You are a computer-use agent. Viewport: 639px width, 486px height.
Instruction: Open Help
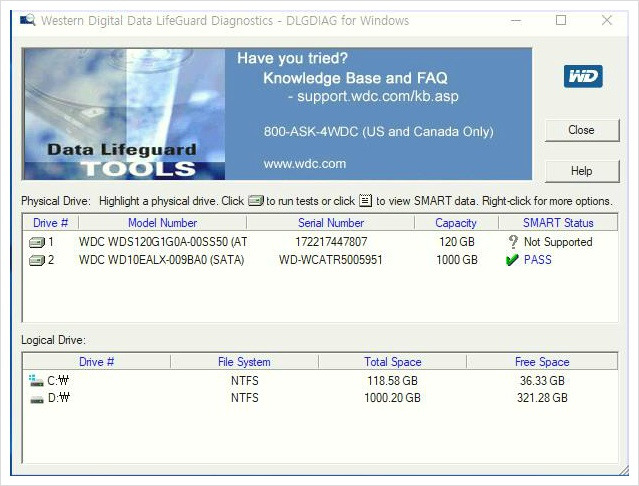582,171
